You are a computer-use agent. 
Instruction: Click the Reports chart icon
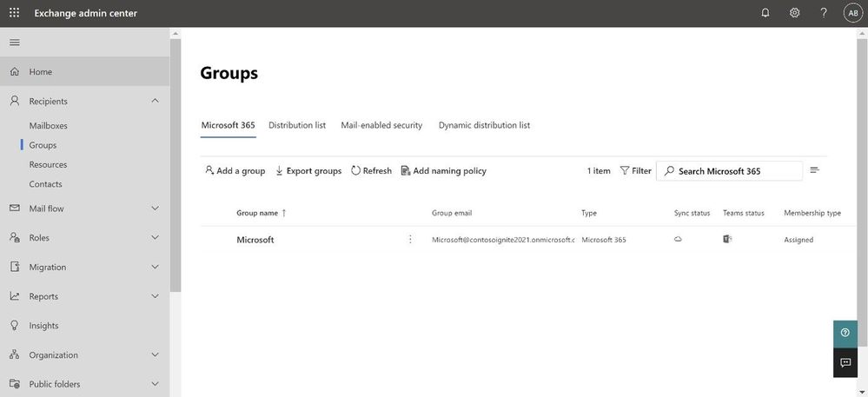point(15,295)
